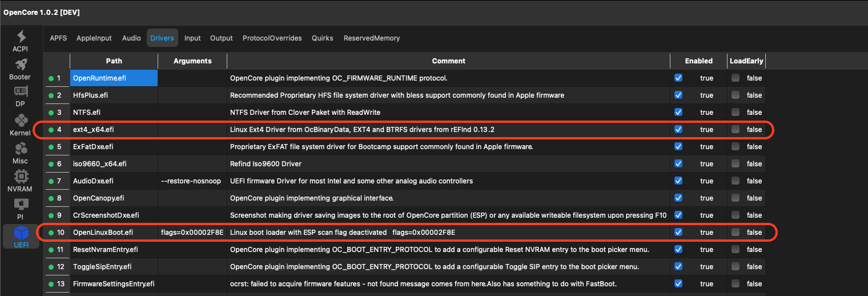Open the PI platform info icon
The height and width of the screenshot is (296, 868).
coord(21,205)
